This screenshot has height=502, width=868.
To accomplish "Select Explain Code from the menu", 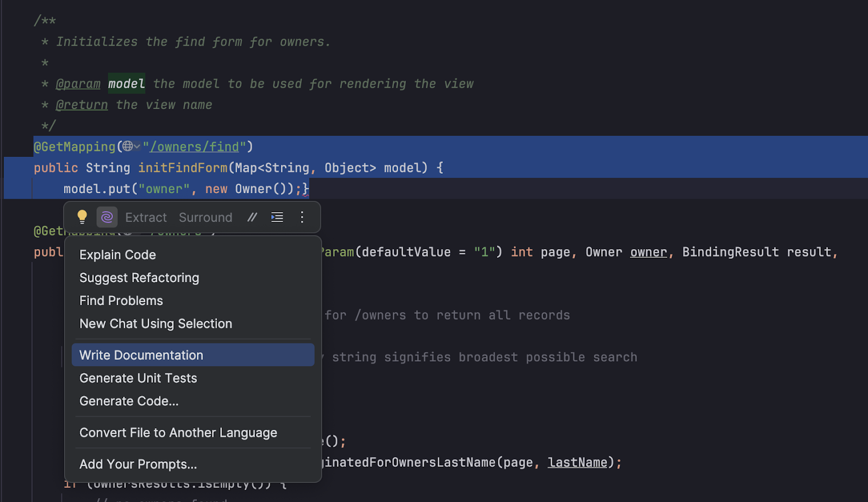I will tap(193, 255).
